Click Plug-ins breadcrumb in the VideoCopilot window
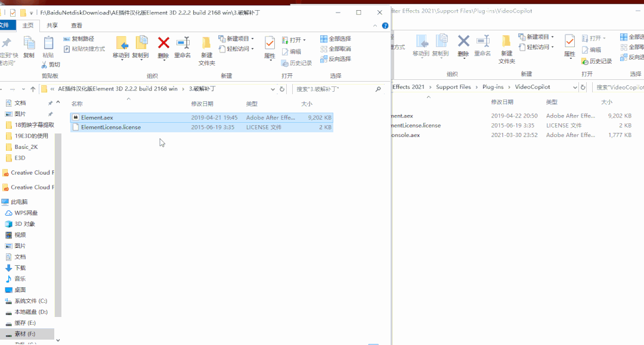This screenshot has width=644, height=345. (x=493, y=87)
